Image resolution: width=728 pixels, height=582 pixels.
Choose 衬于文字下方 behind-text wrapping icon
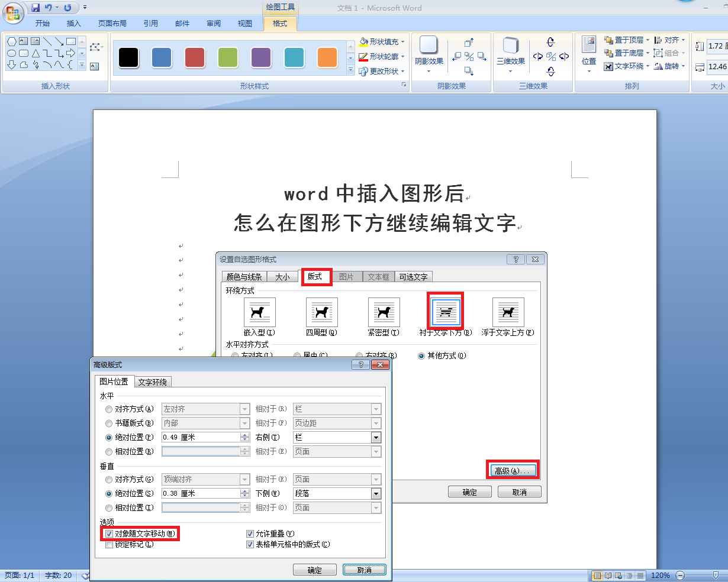click(446, 312)
